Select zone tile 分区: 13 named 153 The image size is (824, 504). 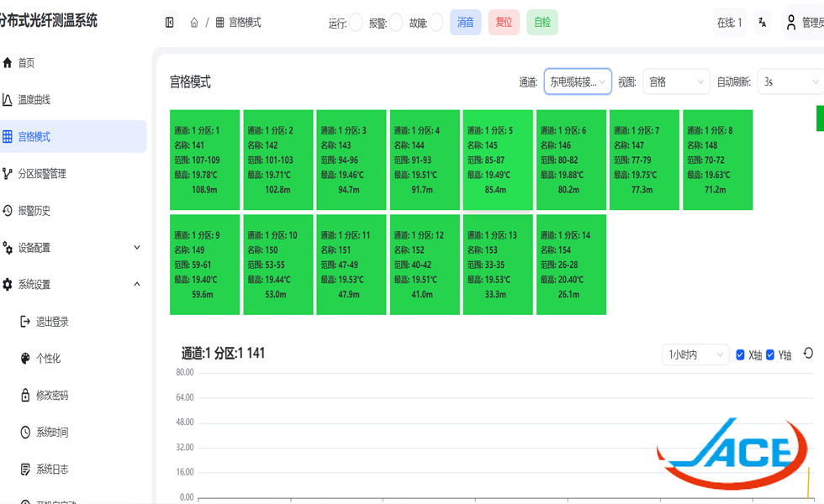498,265
